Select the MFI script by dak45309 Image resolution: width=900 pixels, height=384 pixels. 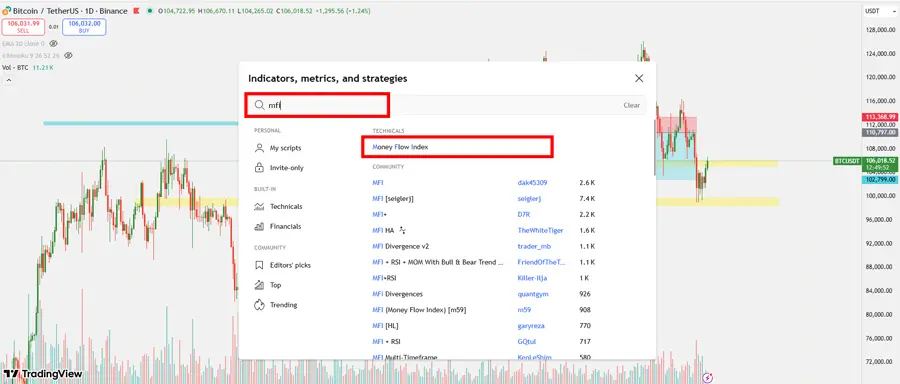378,183
